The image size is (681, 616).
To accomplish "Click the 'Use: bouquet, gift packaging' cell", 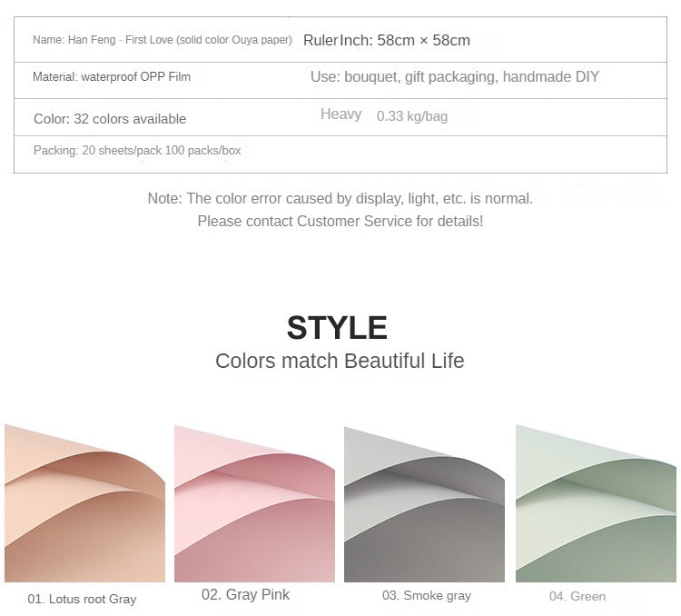I will point(454,77).
